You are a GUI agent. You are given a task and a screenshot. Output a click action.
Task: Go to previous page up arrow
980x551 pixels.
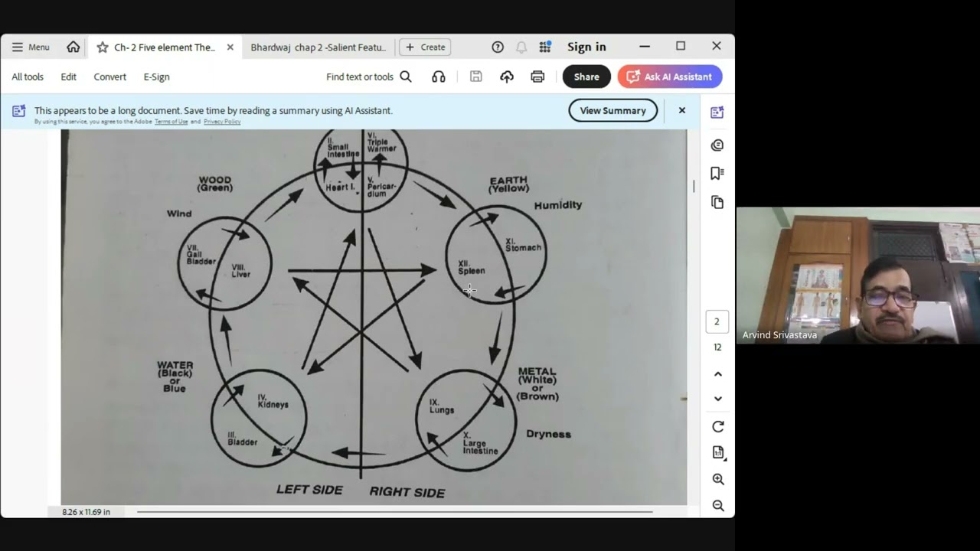click(x=718, y=374)
